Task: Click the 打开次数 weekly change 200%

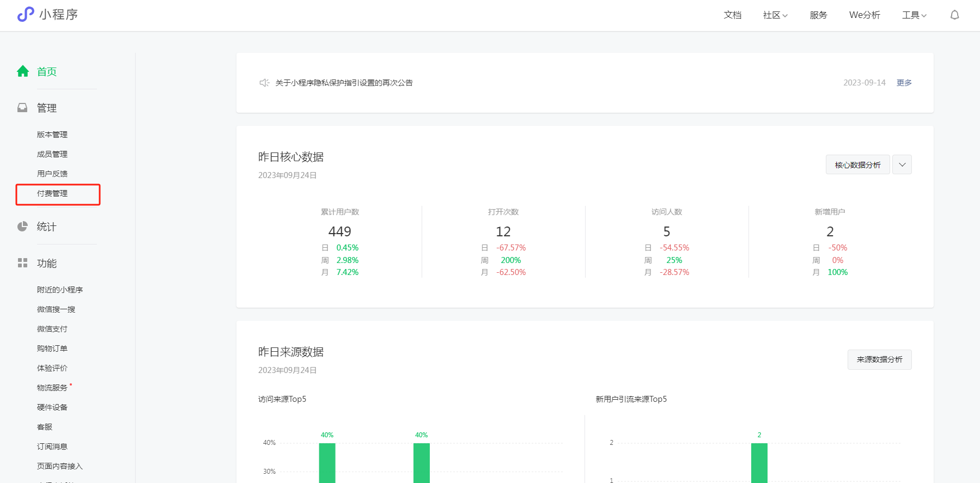Action: coord(511,260)
